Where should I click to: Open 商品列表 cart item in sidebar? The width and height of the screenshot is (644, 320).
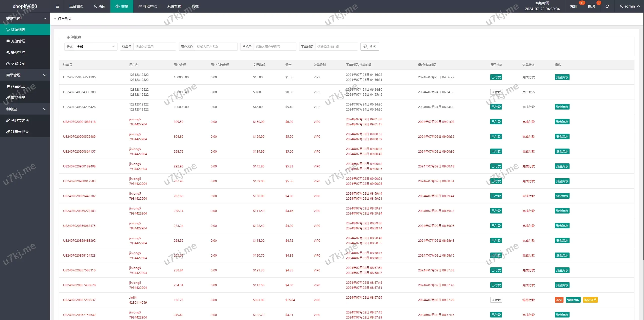(18, 86)
